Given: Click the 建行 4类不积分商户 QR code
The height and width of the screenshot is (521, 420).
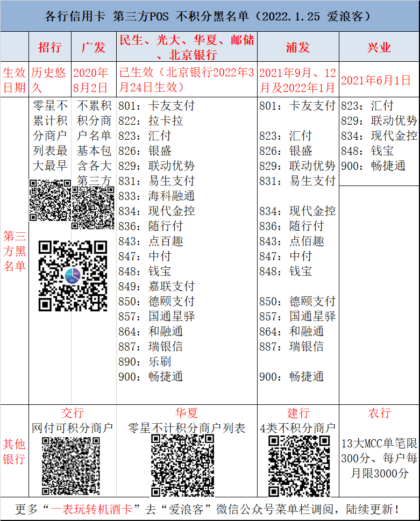Looking at the screenshot, I should 299,466.
